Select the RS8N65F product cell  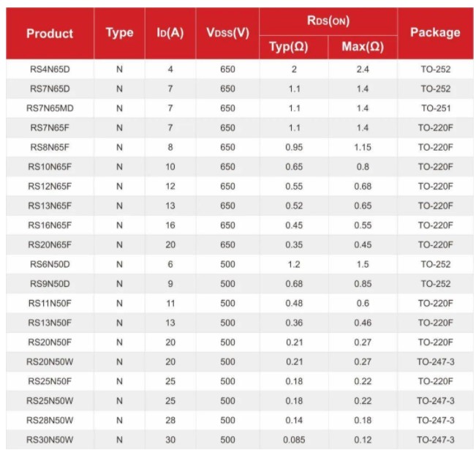pos(50,147)
